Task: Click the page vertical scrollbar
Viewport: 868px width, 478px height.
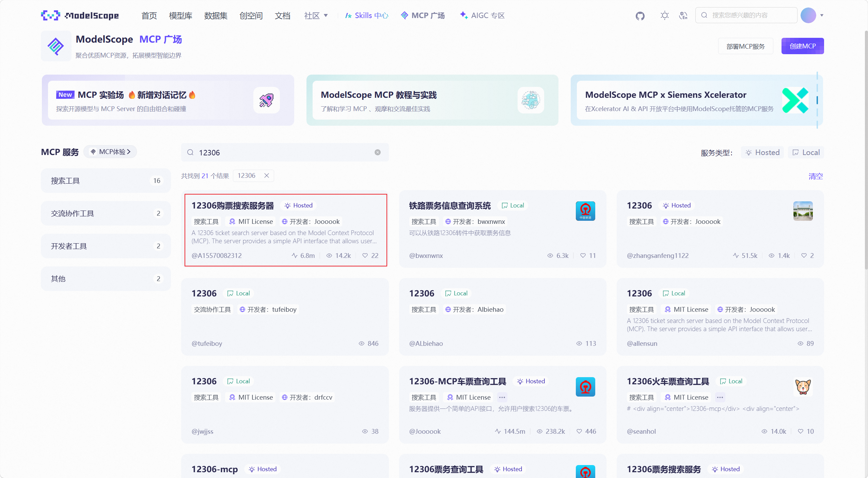Action: click(x=866, y=150)
